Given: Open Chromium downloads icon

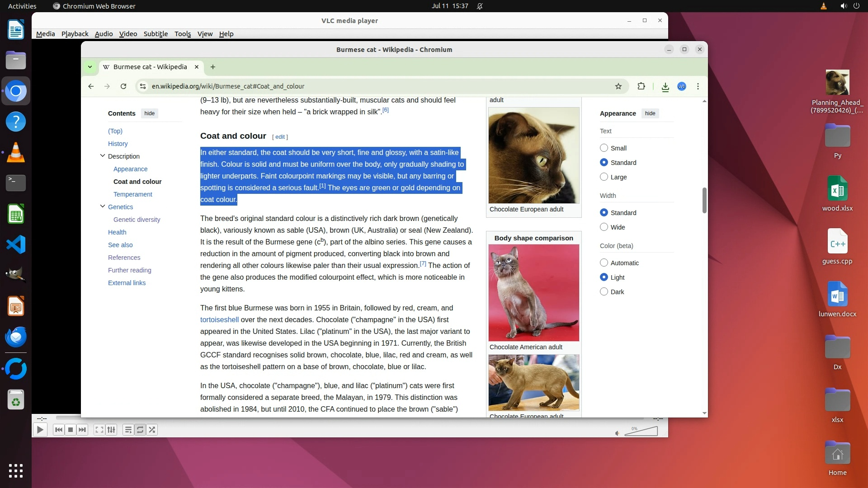Looking at the screenshot, I should pos(665,87).
